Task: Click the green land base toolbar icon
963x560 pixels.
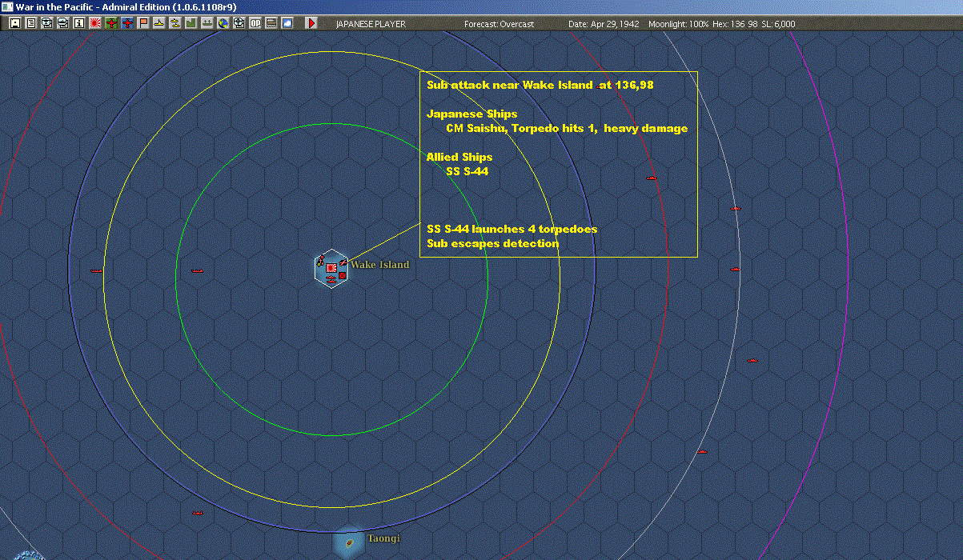Action: [x=191, y=24]
